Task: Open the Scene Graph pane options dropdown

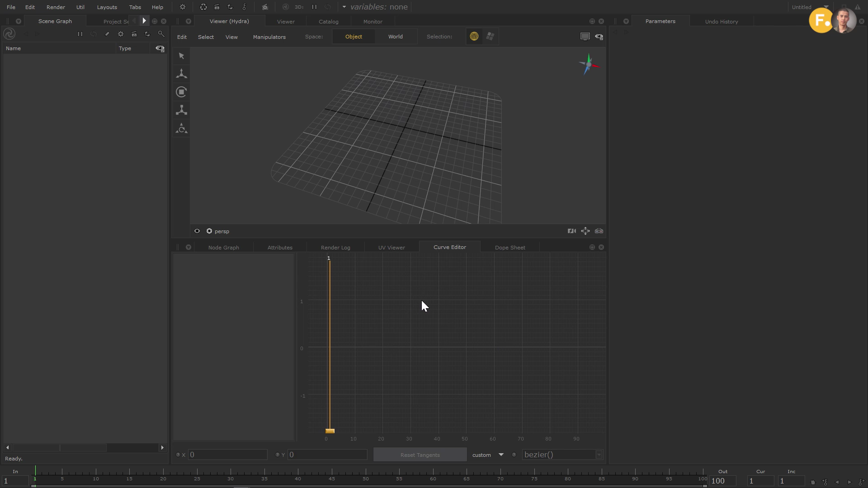Action: (x=19, y=21)
